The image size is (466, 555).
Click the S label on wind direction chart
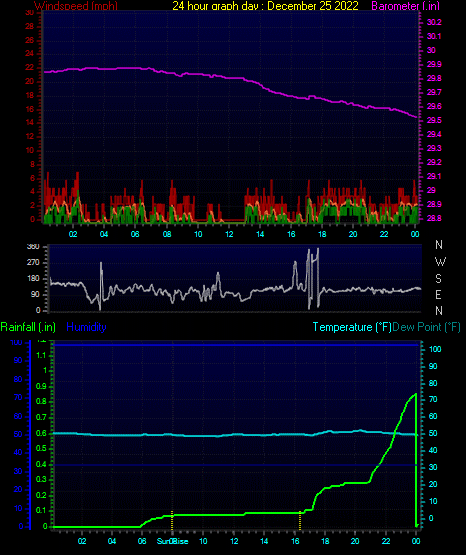[x=438, y=279]
